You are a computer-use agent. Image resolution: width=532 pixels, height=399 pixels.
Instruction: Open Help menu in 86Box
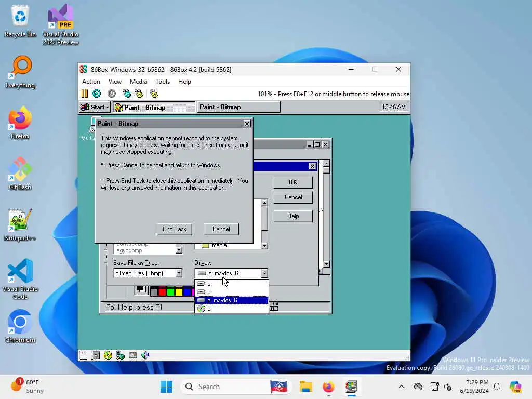pos(184,82)
